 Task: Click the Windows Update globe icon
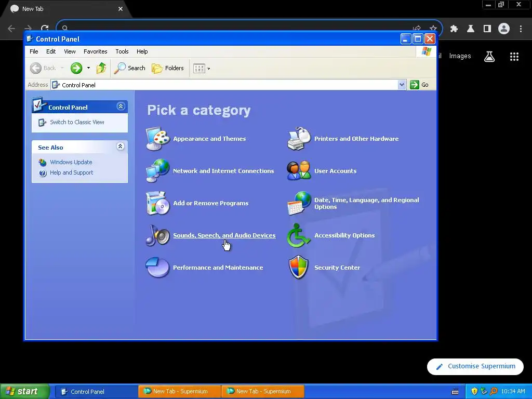[43, 163]
